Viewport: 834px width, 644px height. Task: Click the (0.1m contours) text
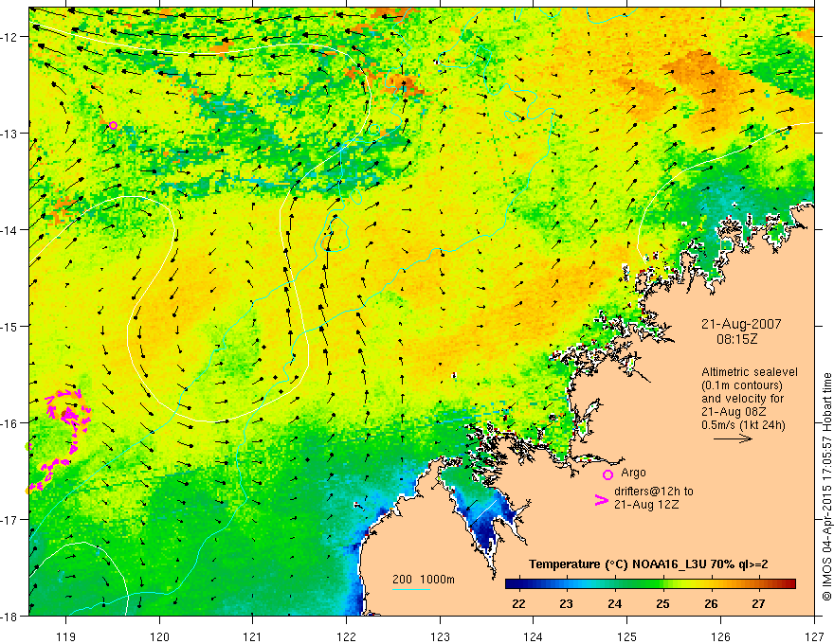pyautogui.click(x=741, y=385)
